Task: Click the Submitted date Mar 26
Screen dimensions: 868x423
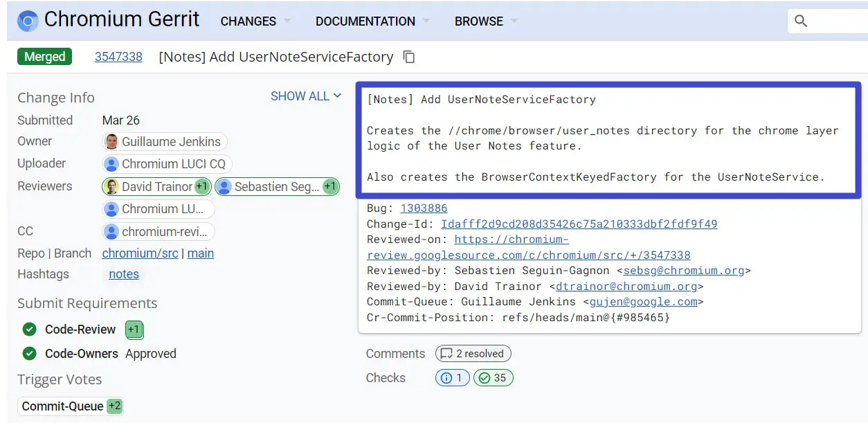Action: pyautogui.click(x=121, y=120)
